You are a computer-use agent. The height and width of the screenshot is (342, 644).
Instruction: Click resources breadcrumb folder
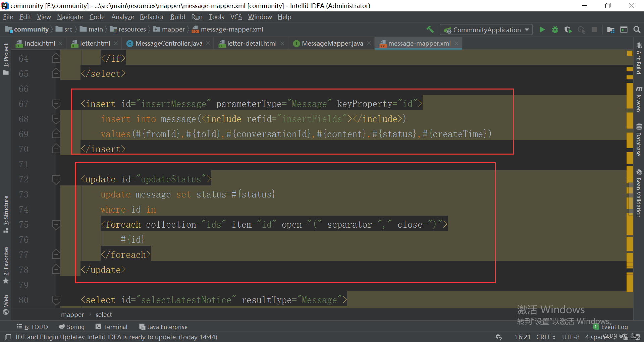[128, 30]
